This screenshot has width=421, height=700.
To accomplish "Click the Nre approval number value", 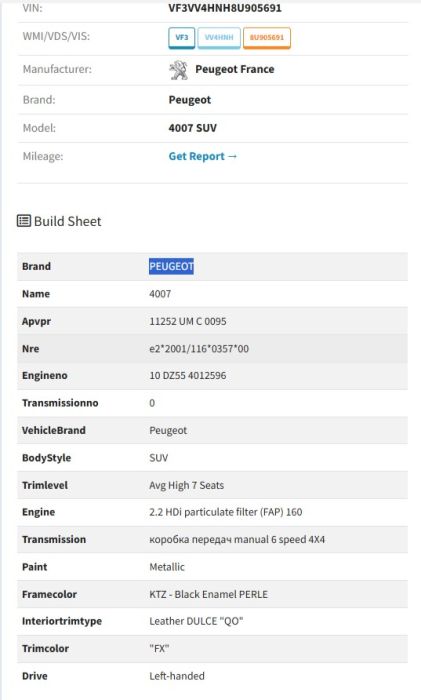I will click(x=199, y=349).
